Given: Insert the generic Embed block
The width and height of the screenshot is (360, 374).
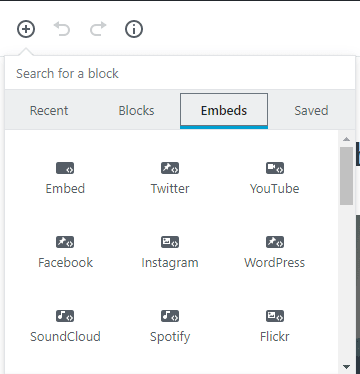Looking at the screenshot, I should click(65, 179).
